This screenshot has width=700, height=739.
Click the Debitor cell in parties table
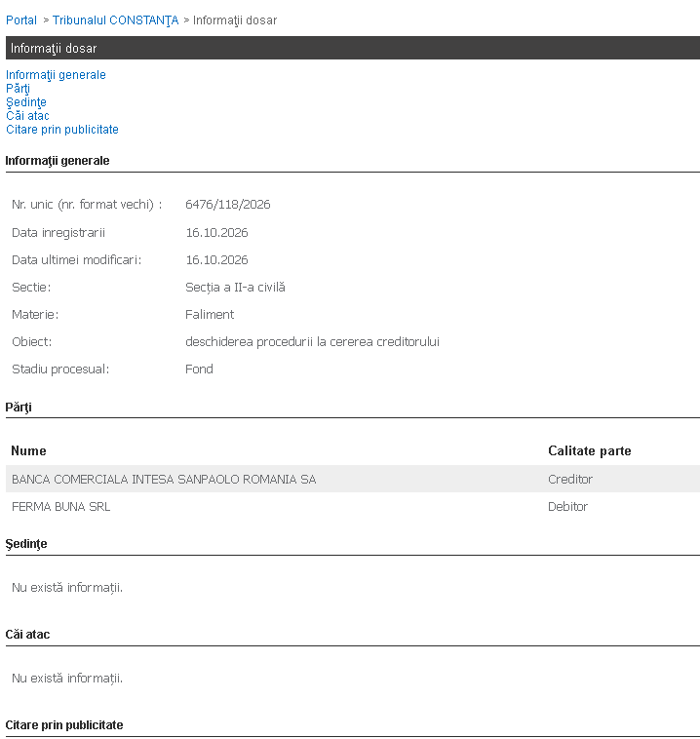[568, 507]
